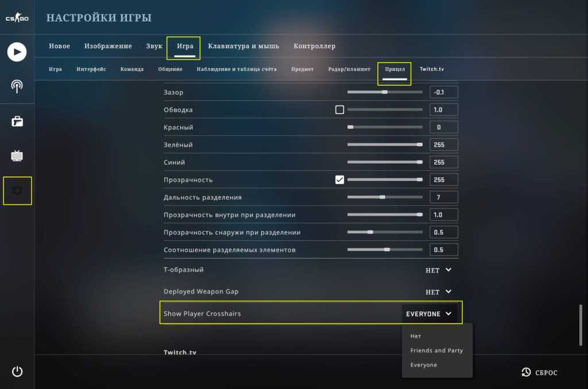Open the settings gear in sidebar
This screenshot has height=389, width=588.
click(17, 190)
